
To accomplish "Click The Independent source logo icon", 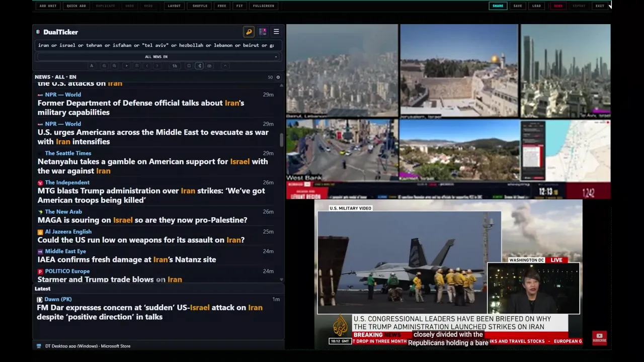I will pyautogui.click(x=40, y=183).
